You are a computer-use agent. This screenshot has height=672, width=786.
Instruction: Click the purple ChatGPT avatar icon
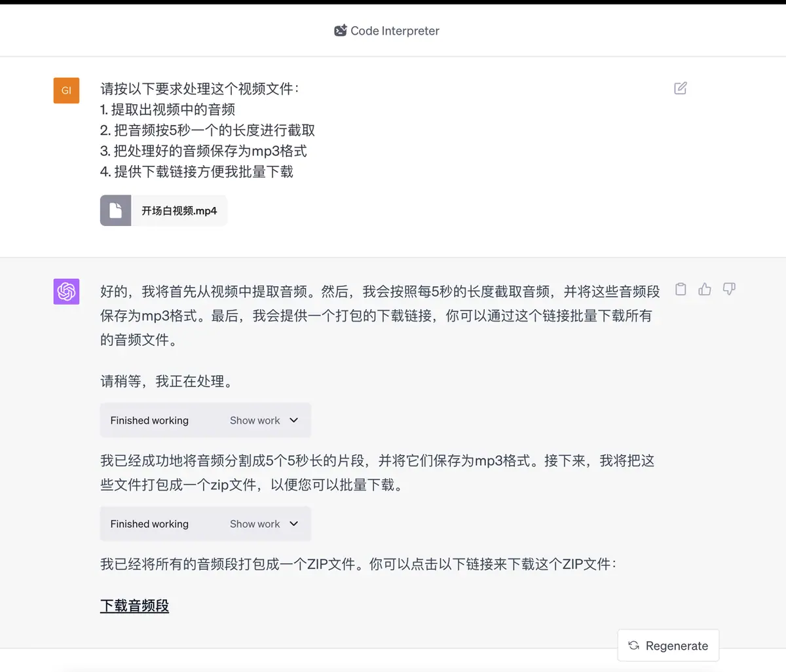tap(66, 291)
